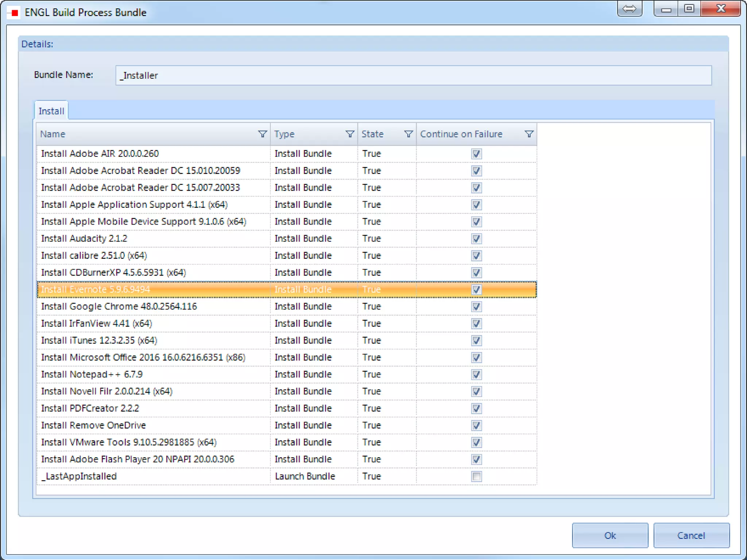Open the Name column filter icon
This screenshot has width=747, height=560.
point(262,134)
